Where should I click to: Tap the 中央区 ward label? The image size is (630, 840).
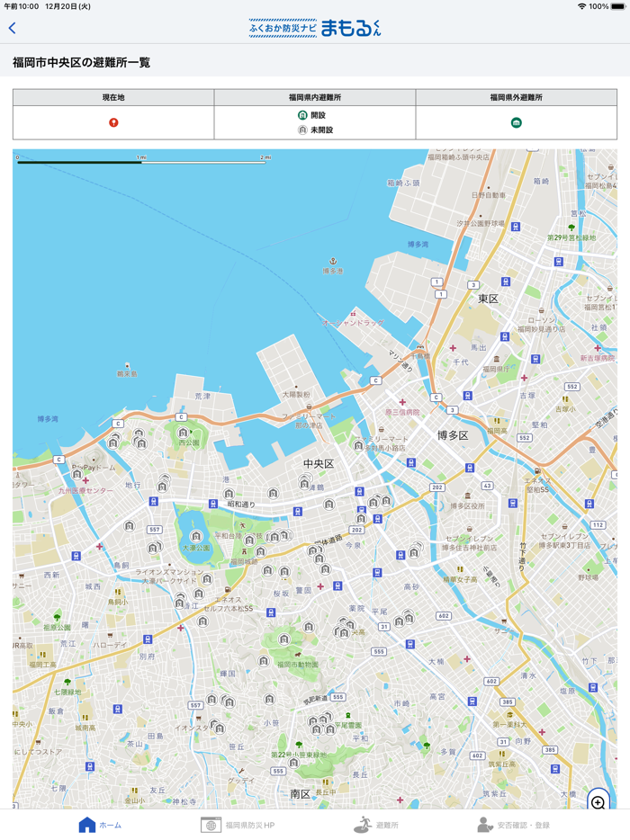pyautogui.click(x=319, y=464)
